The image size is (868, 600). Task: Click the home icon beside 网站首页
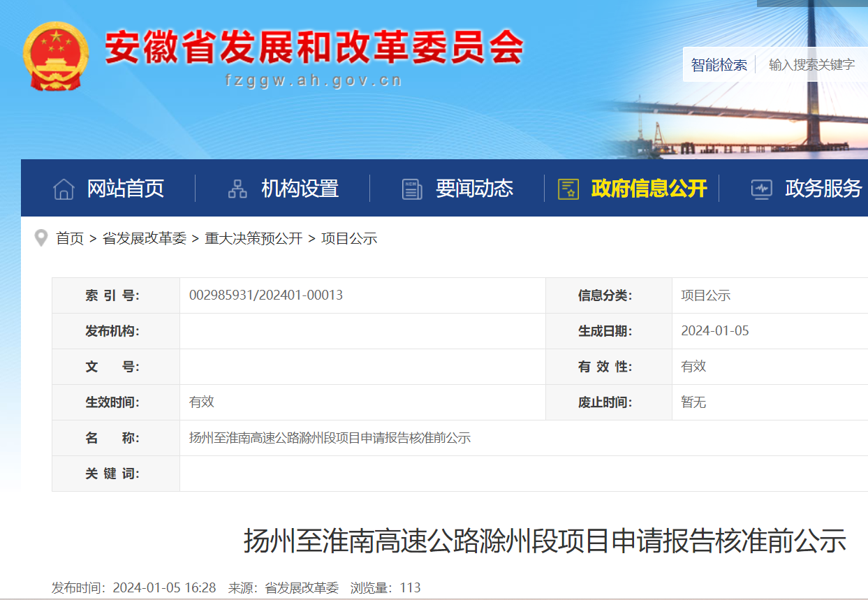[x=64, y=189]
